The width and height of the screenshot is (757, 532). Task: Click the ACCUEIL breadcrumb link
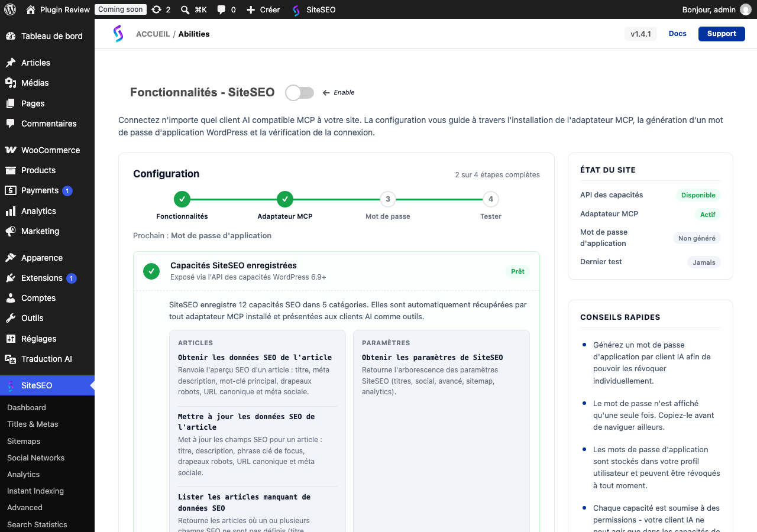pos(153,34)
